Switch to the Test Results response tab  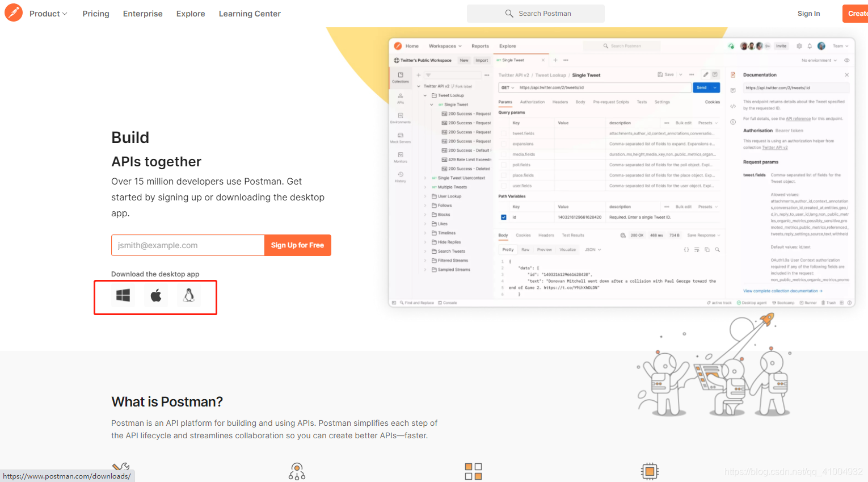573,235
